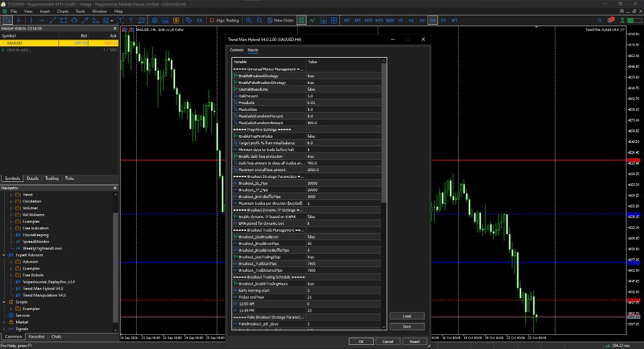Expand the Market tree node
Viewport: 644px width, 349px height.
pos(4,322)
